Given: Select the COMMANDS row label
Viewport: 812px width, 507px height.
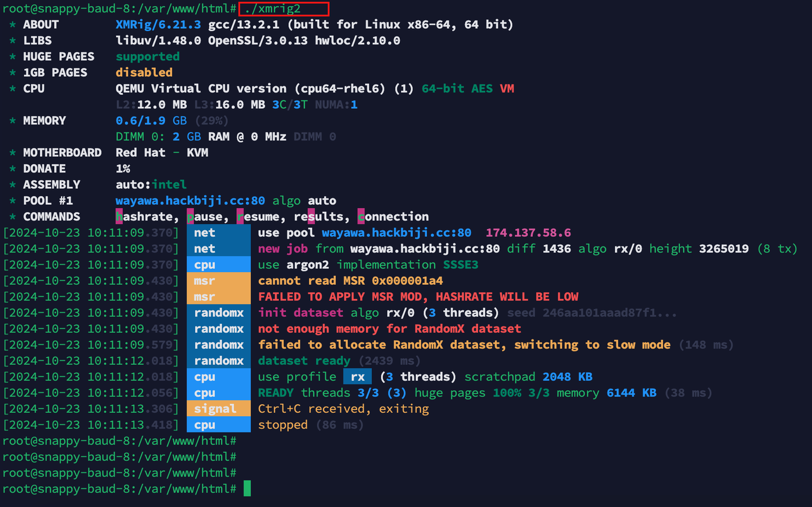Looking at the screenshot, I should [x=51, y=216].
